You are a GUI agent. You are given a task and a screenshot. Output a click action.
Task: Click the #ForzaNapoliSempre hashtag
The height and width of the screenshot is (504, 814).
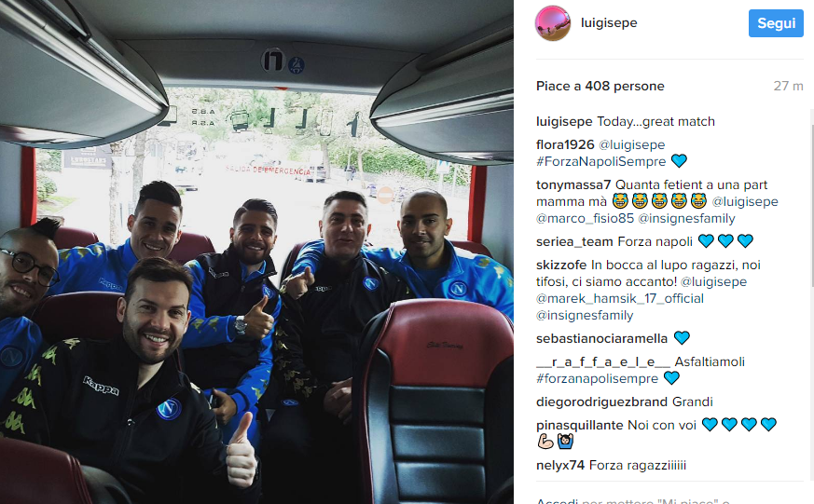(600, 161)
